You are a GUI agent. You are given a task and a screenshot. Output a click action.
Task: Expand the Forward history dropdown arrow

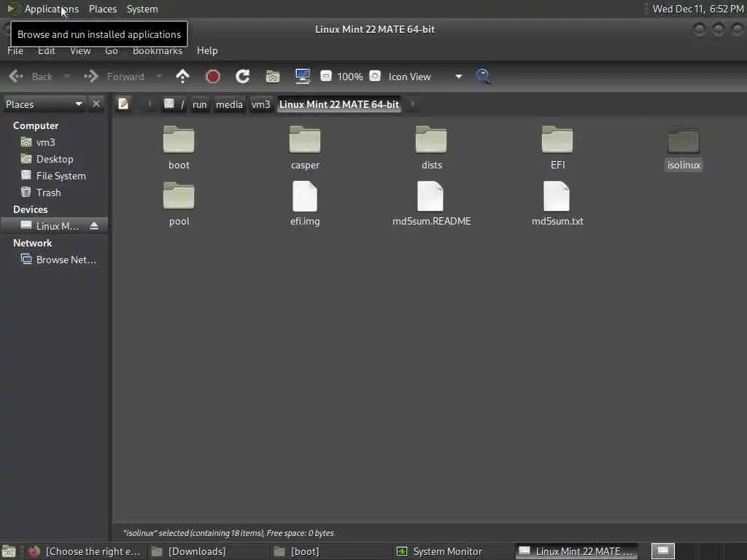point(159,76)
